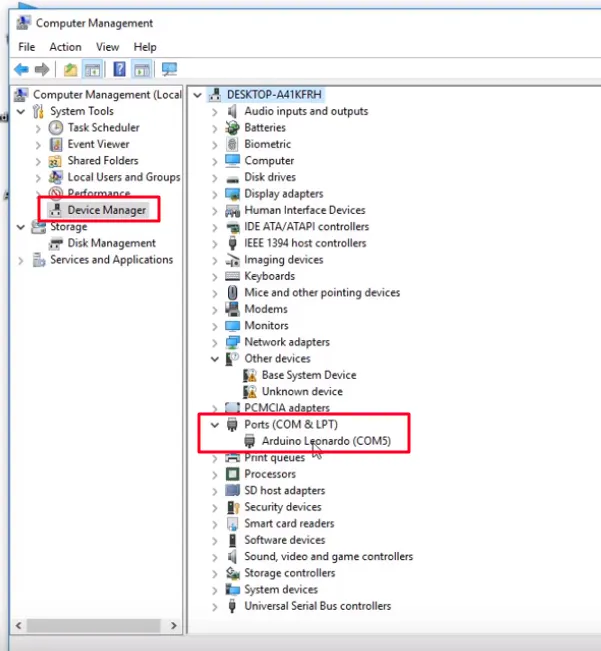Click the Network adapters icon

pyautogui.click(x=232, y=342)
